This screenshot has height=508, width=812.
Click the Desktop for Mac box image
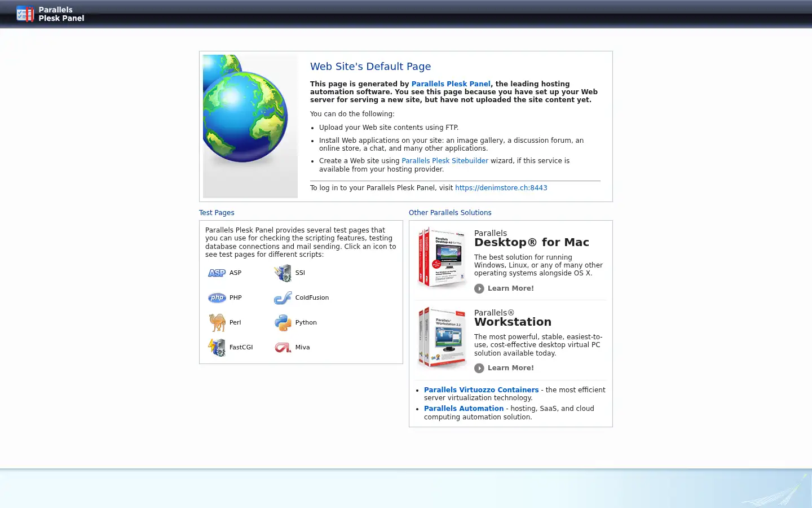442,258
